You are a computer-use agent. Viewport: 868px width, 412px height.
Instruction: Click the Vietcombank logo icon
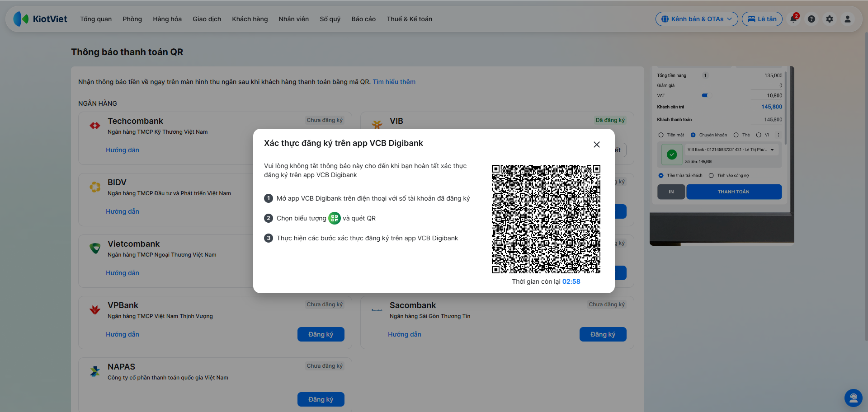pos(95,248)
